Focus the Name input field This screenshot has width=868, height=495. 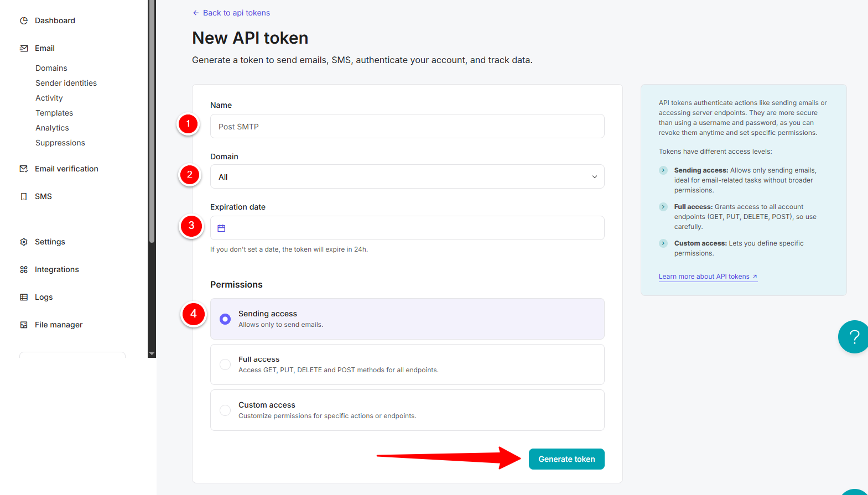point(407,127)
